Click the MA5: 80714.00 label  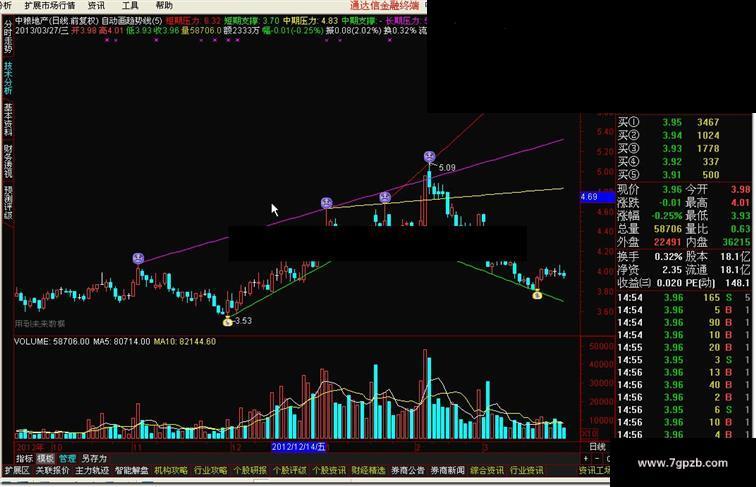tap(122, 341)
